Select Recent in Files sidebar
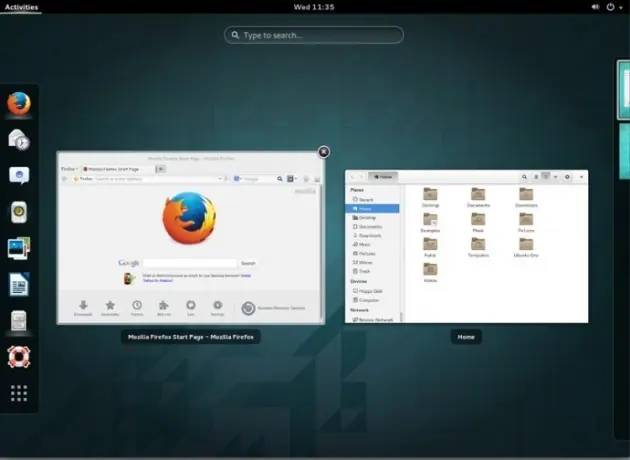This screenshot has height=460, width=630. [372, 200]
